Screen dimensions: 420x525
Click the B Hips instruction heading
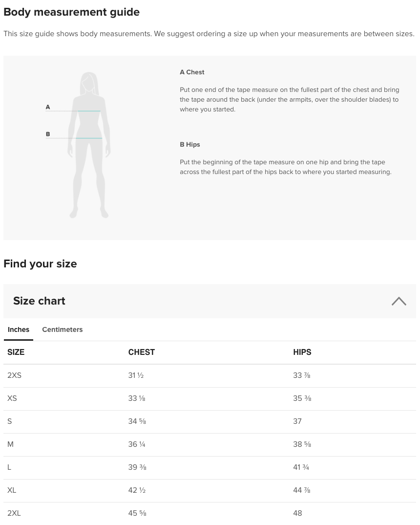[x=189, y=145]
